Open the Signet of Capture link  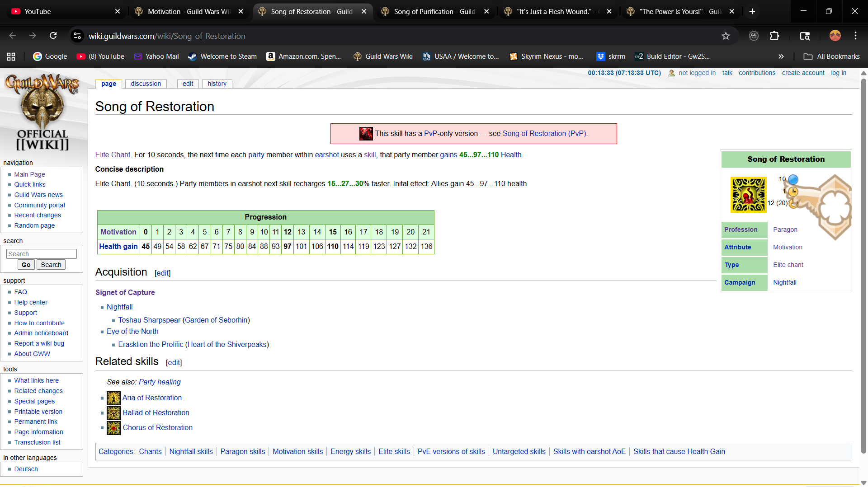pyautogui.click(x=125, y=292)
